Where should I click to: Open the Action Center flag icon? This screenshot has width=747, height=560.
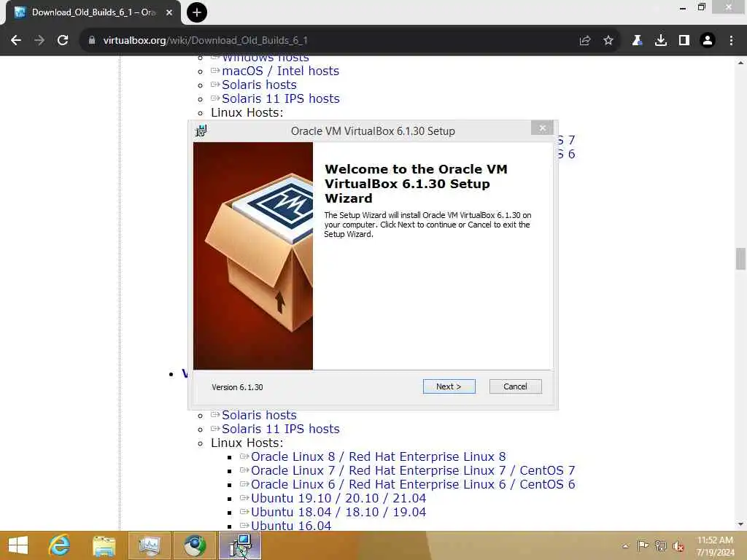pos(643,546)
